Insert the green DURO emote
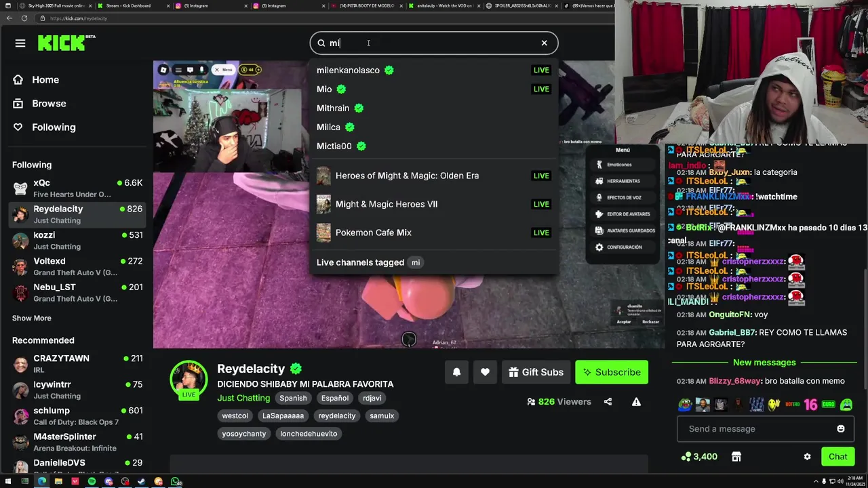The height and width of the screenshot is (488, 868). tap(828, 405)
